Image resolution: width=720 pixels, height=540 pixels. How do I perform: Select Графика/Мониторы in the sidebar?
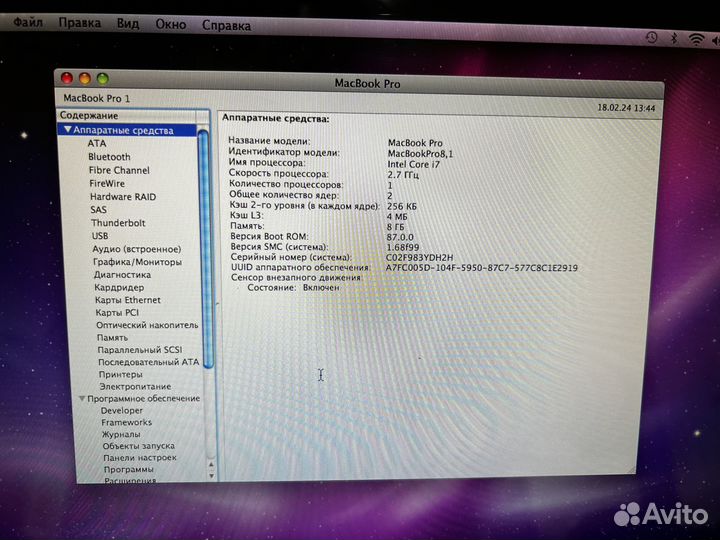(x=137, y=262)
